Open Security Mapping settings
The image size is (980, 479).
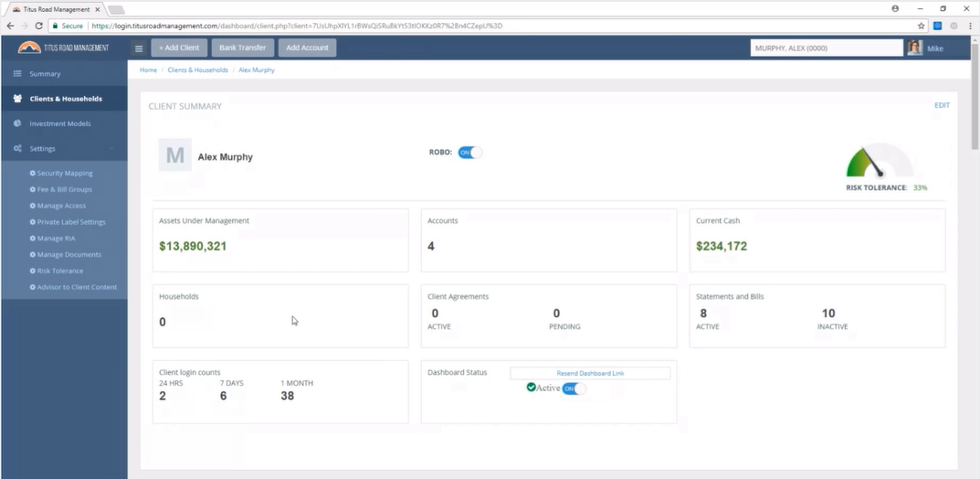(61, 173)
